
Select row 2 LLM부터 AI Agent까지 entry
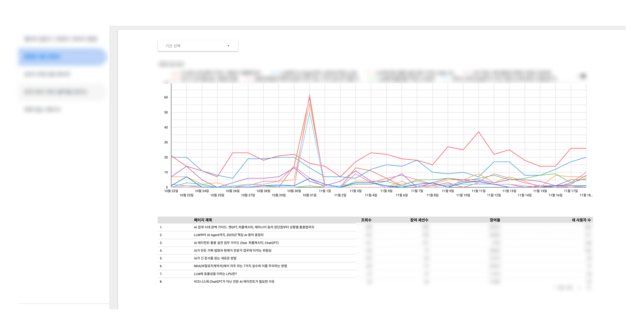pos(228,235)
